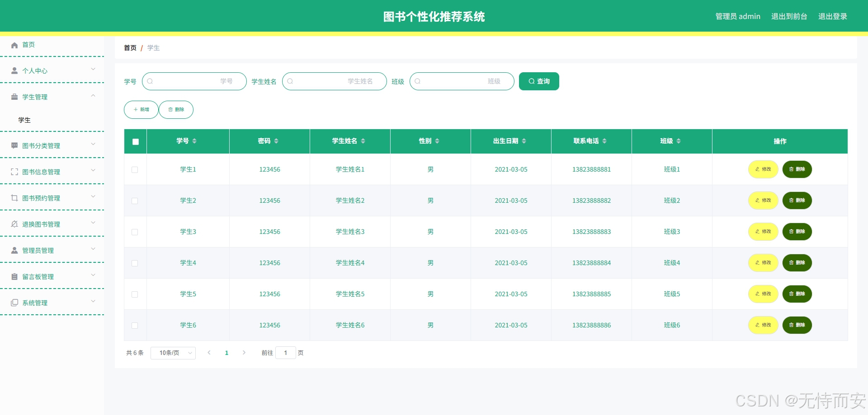The width and height of the screenshot is (868, 415).
Task: Click the 个人中心 person icon
Action: tap(14, 71)
